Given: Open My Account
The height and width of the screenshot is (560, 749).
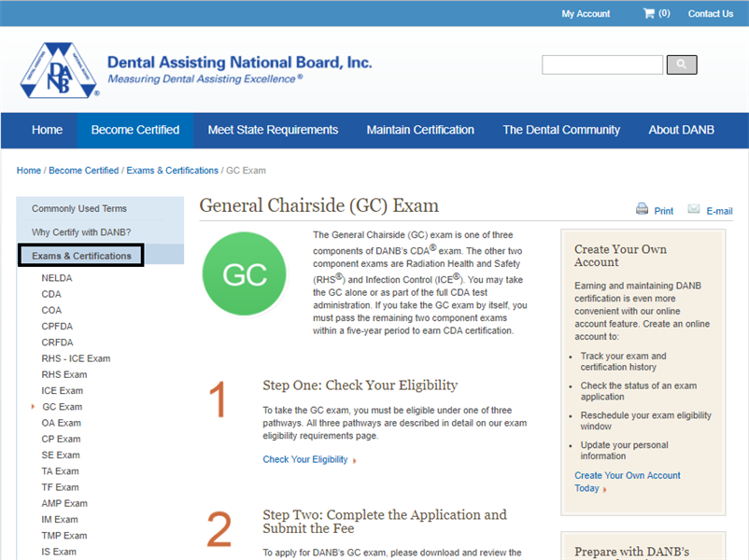Looking at the screenshot, I should [x=585, y=13].
